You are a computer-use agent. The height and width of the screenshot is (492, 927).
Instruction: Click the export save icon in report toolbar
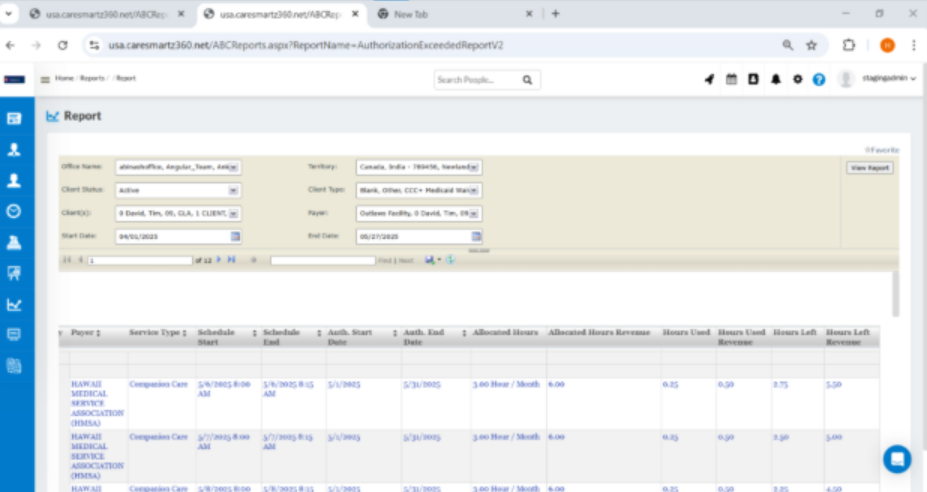click(x=430, y=260)
